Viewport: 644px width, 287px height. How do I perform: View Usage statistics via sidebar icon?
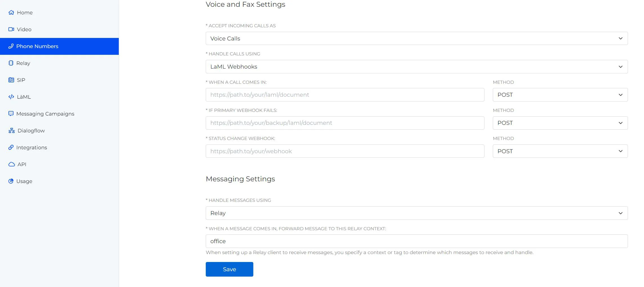click(x=11, y=181)
